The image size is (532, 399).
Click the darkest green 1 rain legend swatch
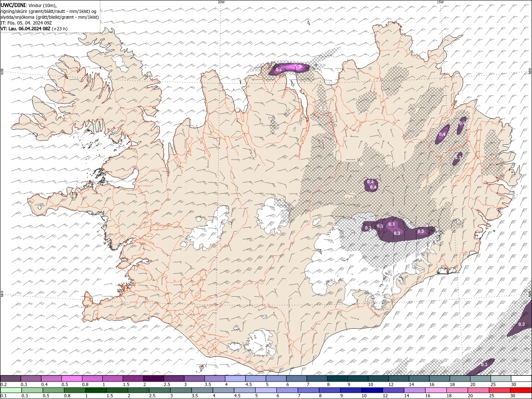[x=96, y=390]
